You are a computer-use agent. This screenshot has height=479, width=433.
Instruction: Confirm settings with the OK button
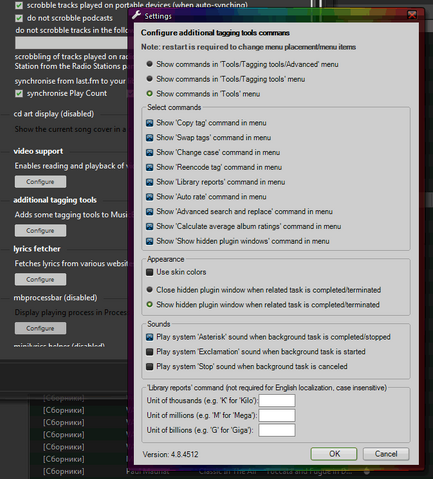(334, 454)
